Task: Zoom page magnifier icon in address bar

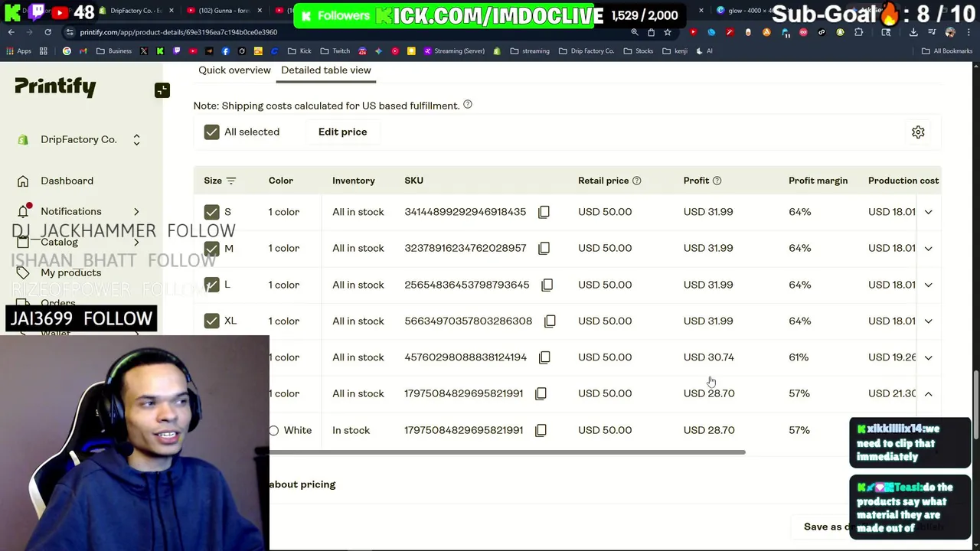Action: click(634, 32)
